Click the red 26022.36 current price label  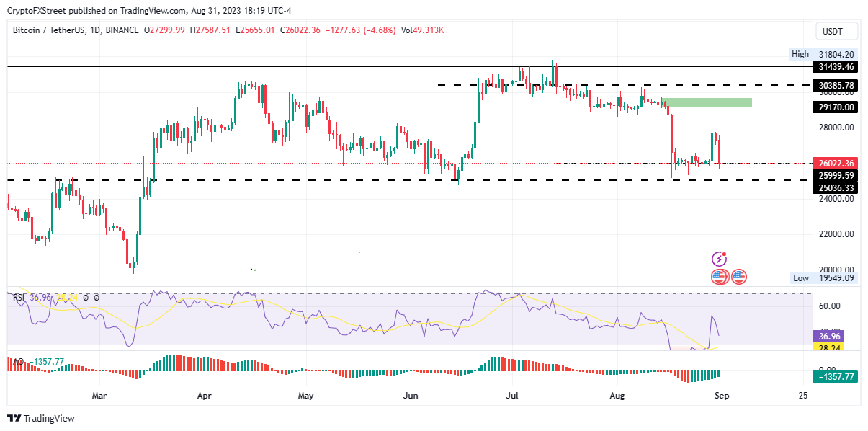pos(836,164)
